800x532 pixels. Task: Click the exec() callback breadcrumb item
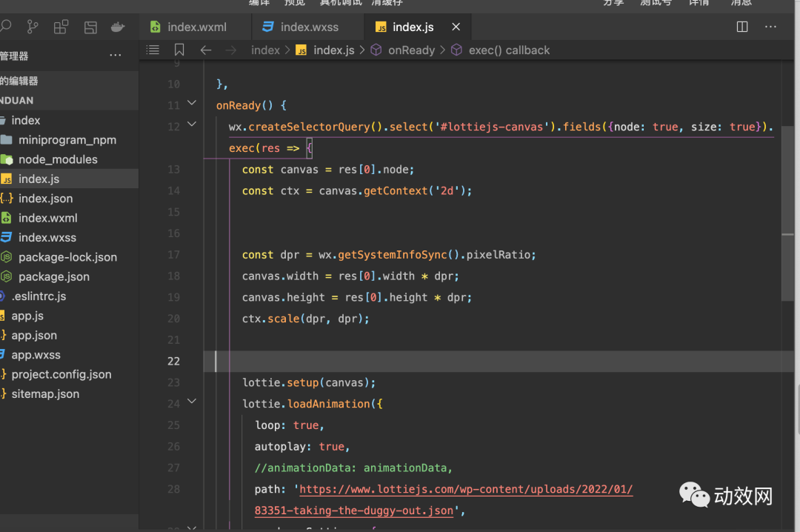tap(501, 50)
